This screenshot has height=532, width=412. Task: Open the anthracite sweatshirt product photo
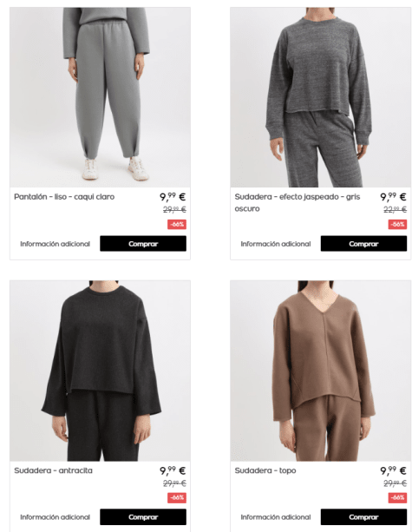(x=100, y=371)
